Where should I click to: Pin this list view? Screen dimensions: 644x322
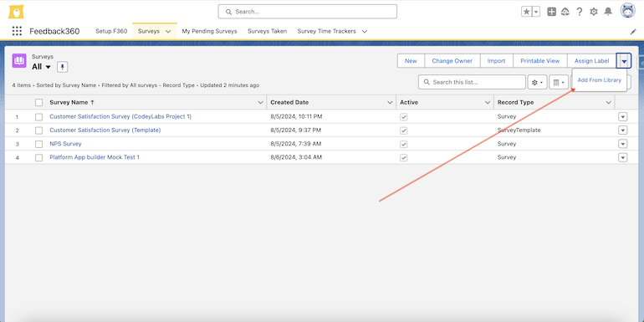(62, 67)
